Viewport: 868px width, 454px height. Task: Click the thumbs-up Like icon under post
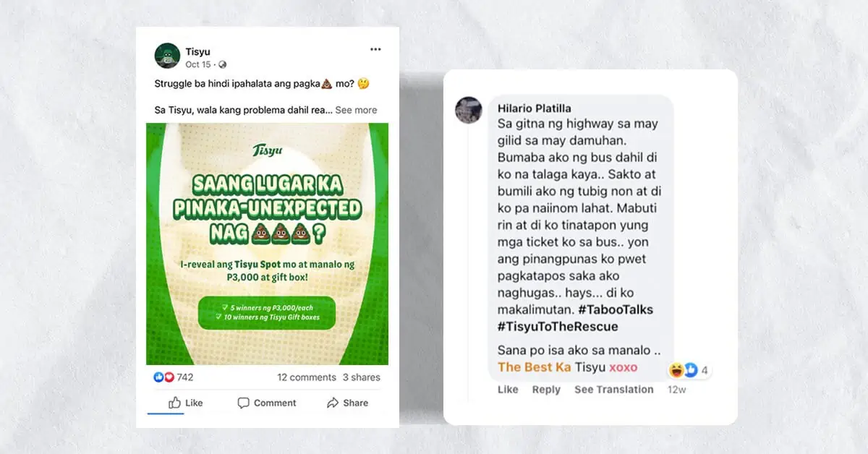174,403
